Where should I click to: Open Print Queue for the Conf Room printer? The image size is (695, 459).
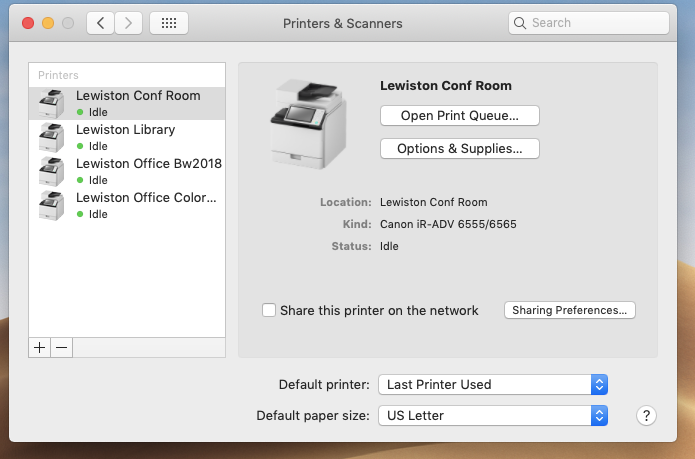460,116
